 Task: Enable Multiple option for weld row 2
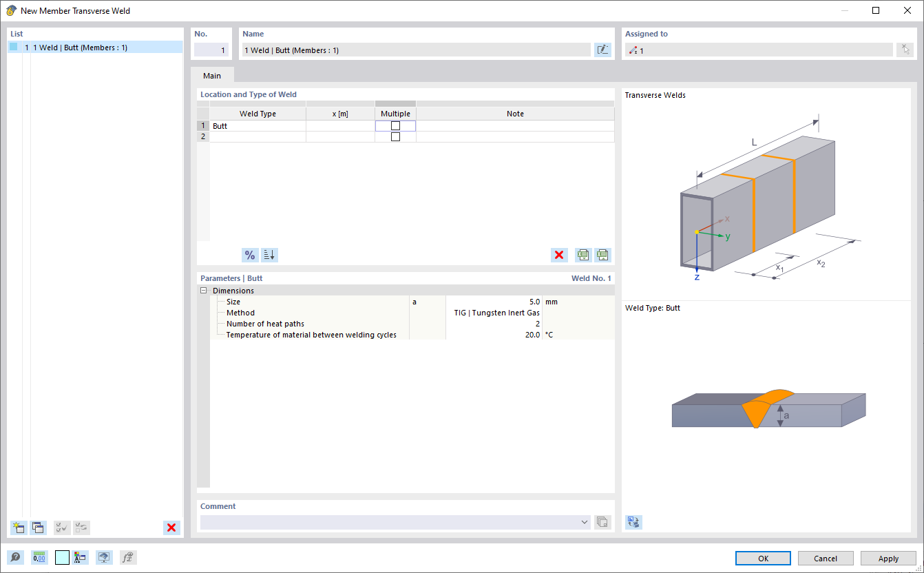395,136
